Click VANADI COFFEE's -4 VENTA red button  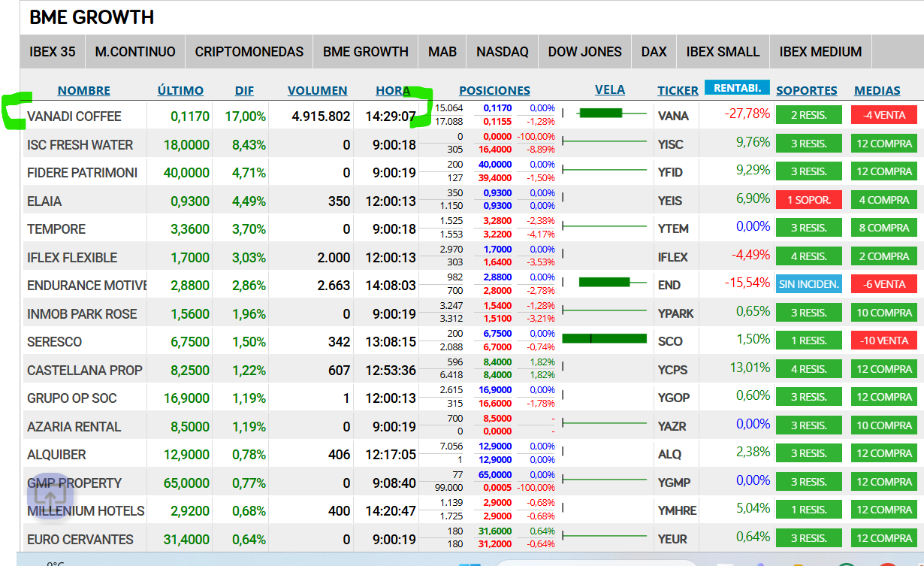pyautogui.click(x=884, y=115)
